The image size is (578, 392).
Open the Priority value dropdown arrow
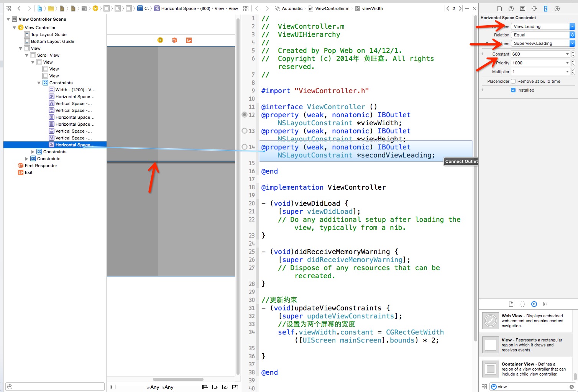(x=568, y=63)
